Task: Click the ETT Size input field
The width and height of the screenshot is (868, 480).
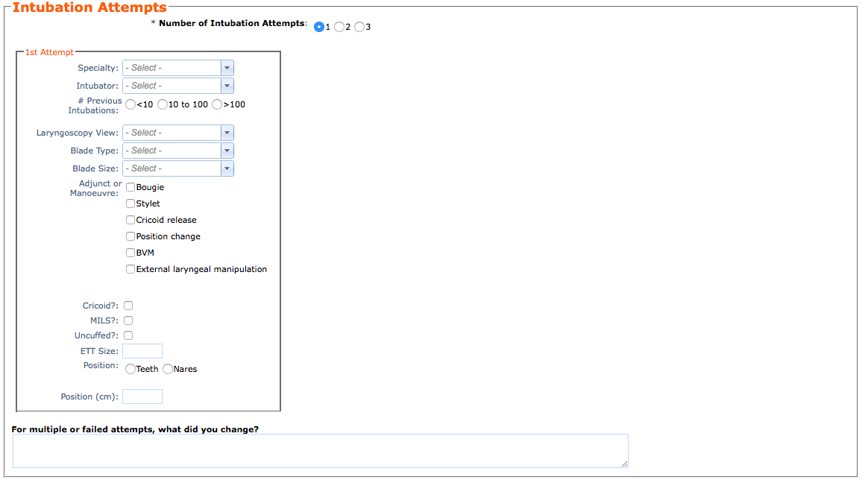Action: [142, 351]
